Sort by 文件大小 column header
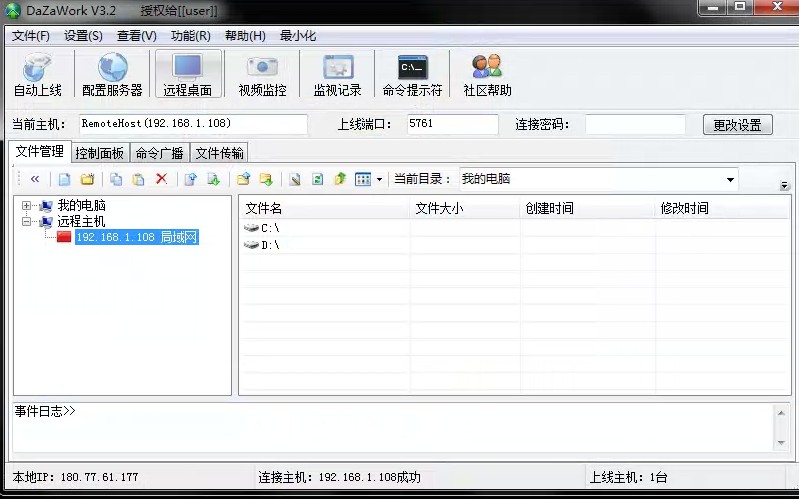This screenshot has height=499, width=799. pyautogui.click(x=465, y=208)
